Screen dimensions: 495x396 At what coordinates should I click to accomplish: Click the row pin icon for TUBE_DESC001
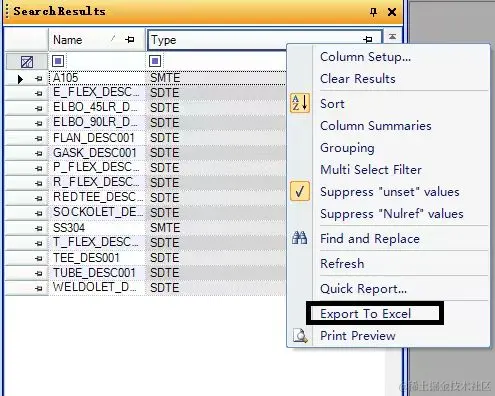pyautogui.click(x=39, y=274)
